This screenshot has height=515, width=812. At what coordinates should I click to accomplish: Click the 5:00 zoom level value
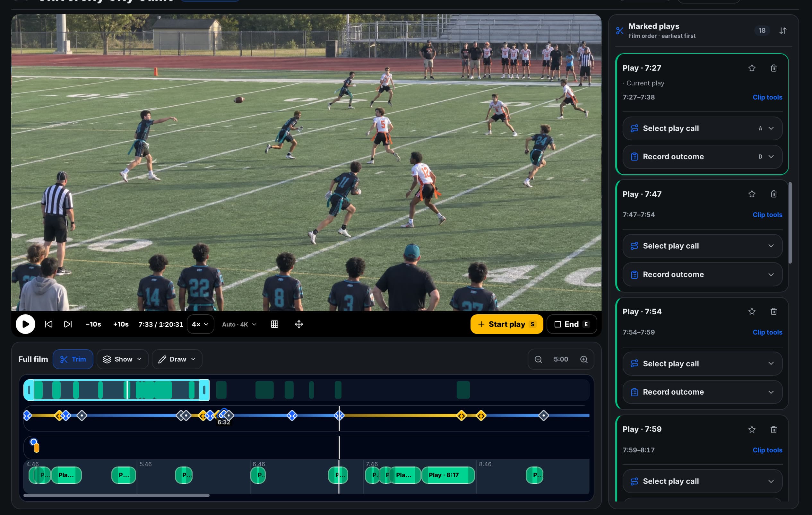point(560,359)
